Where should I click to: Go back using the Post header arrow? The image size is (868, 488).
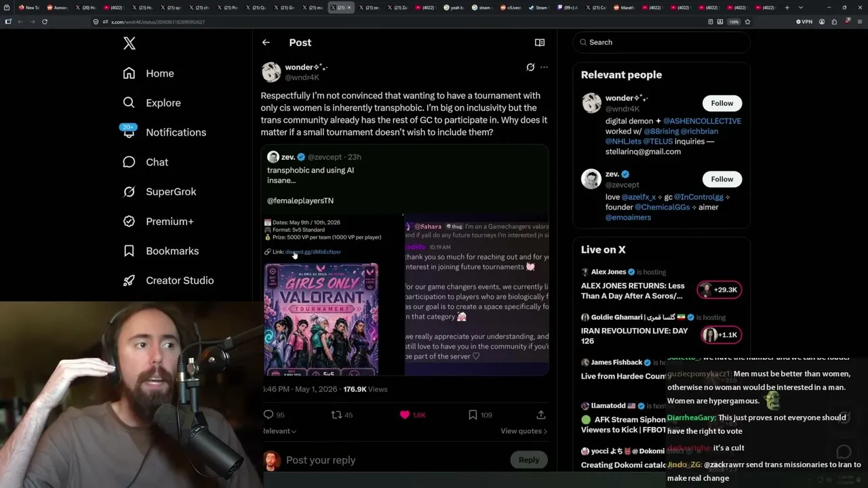[x=266, y=42]
